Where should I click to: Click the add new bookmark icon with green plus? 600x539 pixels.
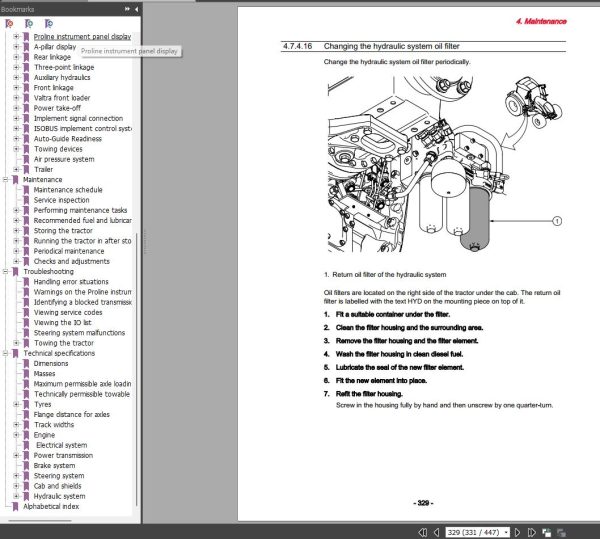pyautogui.click(x=29, y=24)
